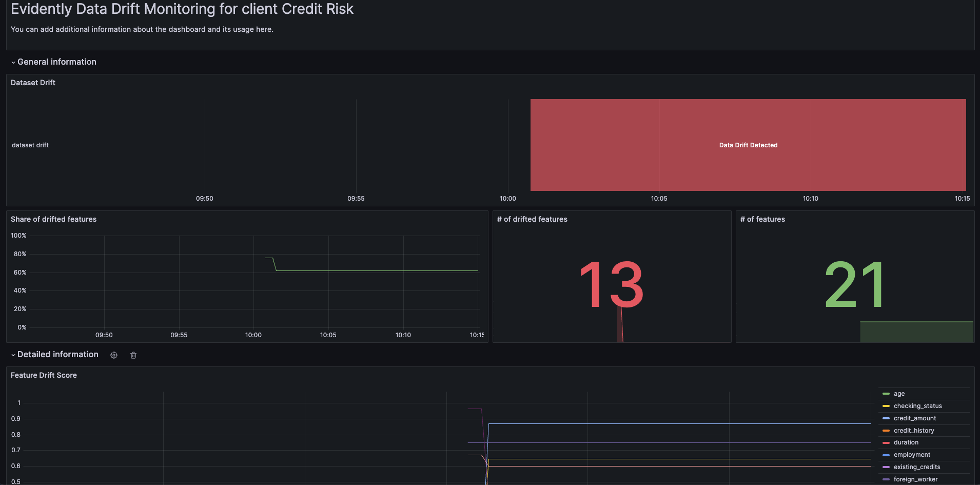Toggle the foreign_worker series in legend
980x485 pixels.
915,479
